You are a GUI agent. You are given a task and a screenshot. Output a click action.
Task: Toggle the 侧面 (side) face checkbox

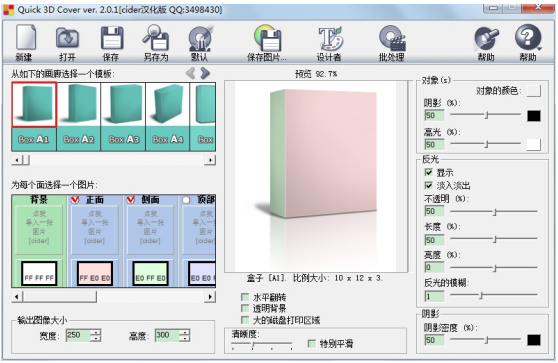131,200
